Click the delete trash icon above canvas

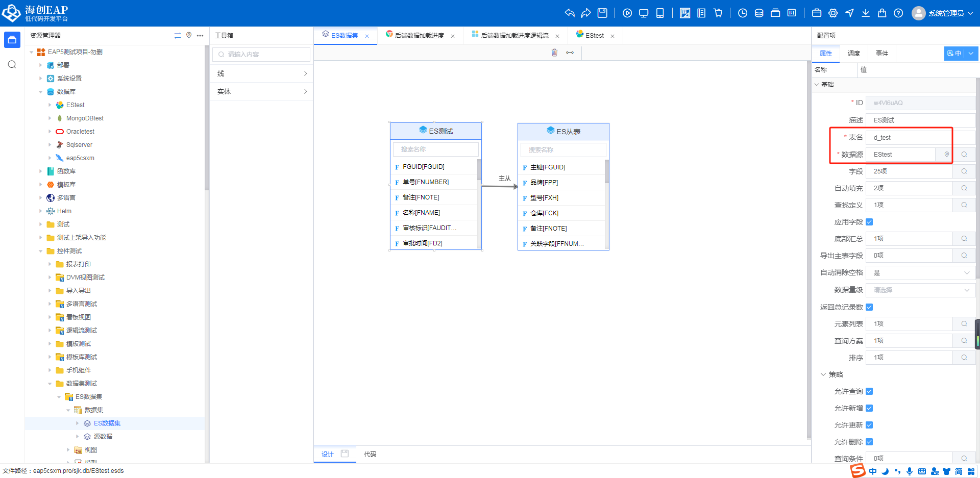[554, 53]
